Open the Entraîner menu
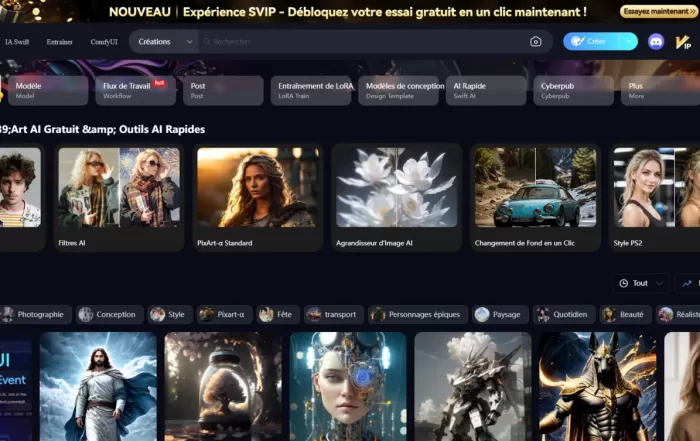Viewport: 700px width, 441px height. (59, 42)
